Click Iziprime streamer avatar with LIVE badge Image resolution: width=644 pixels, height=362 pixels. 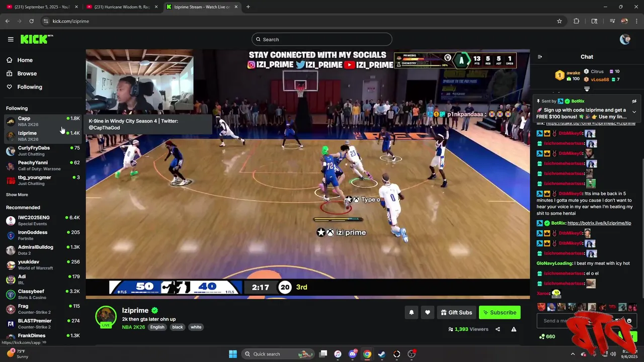[106, 317]
